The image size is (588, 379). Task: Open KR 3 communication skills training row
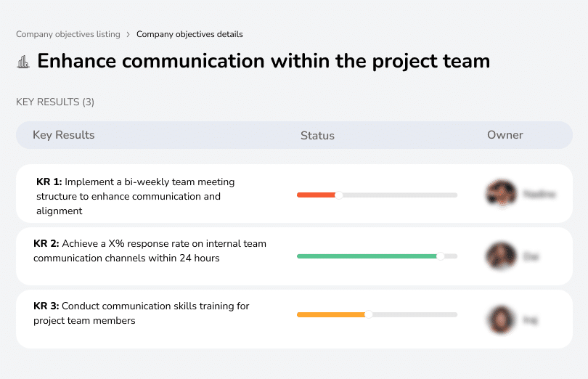tap(295, 319)
